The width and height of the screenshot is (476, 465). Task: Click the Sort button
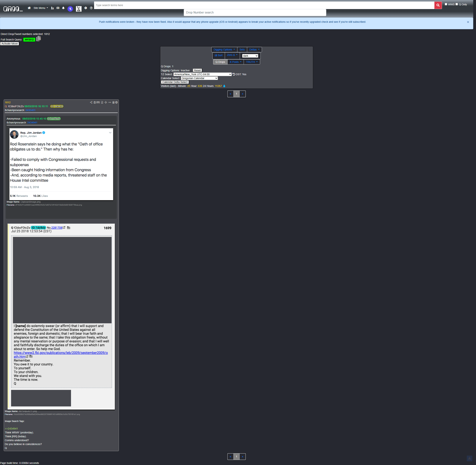point(218,55)
